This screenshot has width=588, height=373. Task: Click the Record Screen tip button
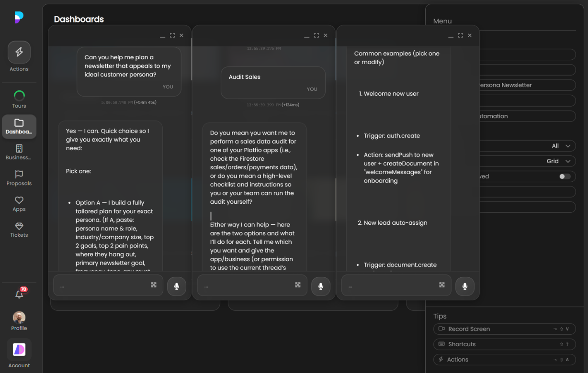point(504,329)
